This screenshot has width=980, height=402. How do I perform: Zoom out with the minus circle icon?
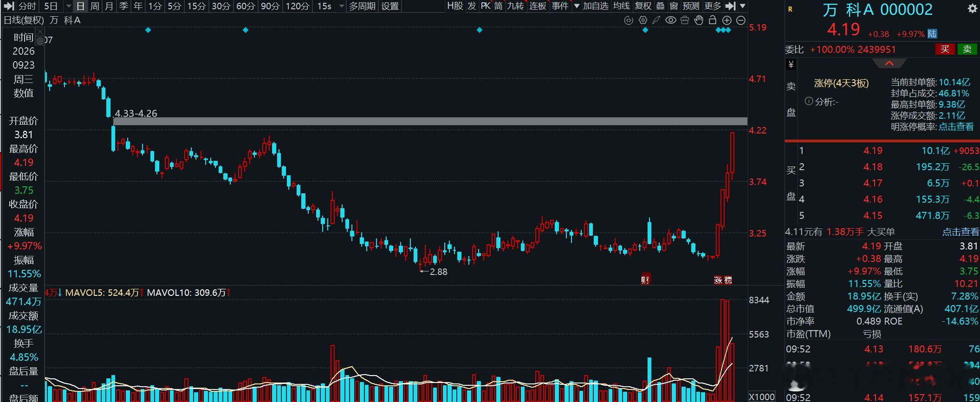[741, 20]
